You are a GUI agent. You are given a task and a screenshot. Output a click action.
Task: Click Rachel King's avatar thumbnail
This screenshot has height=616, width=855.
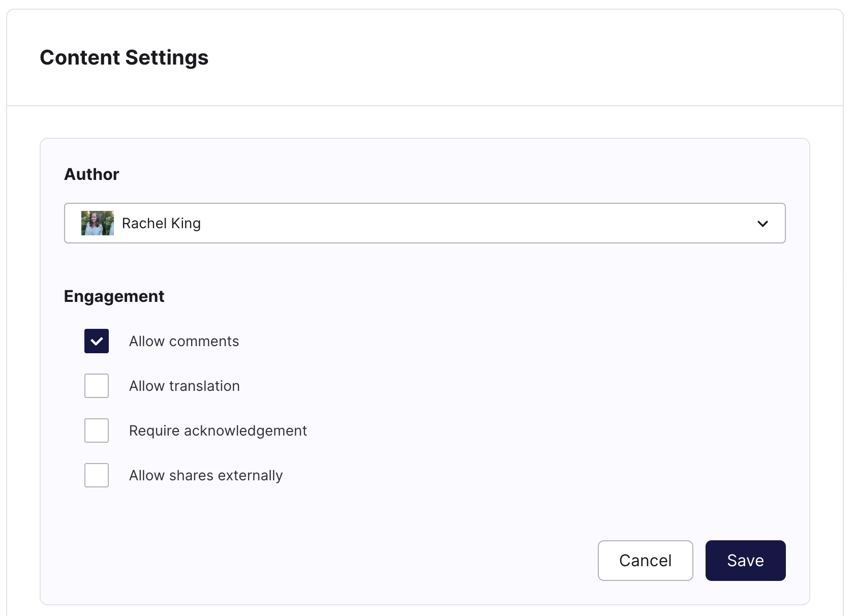tap(98, 223)
